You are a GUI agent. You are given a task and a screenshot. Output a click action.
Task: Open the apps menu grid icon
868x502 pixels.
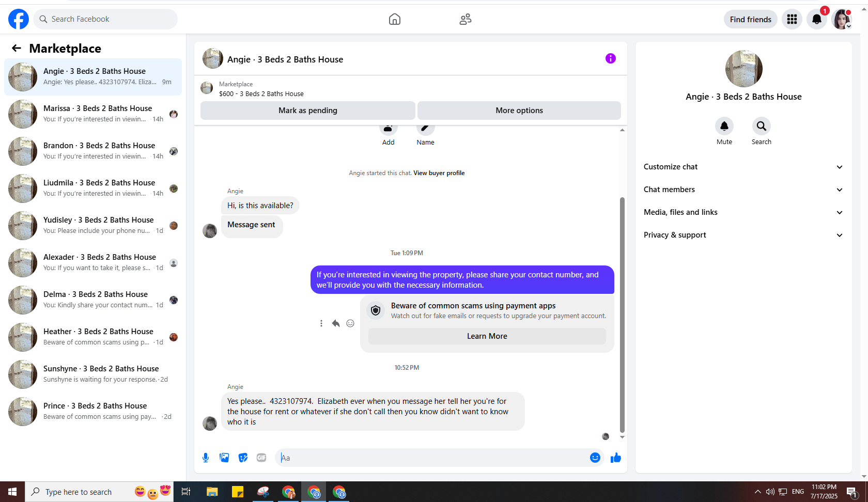792,19
